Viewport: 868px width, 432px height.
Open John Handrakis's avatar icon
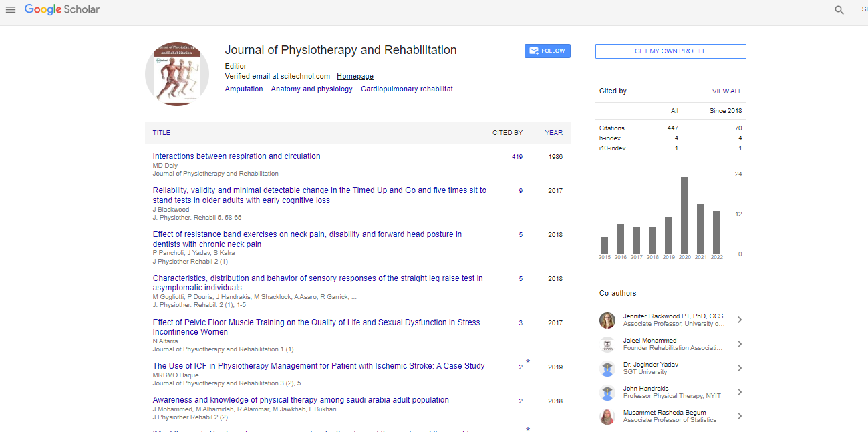click(607, 393)
